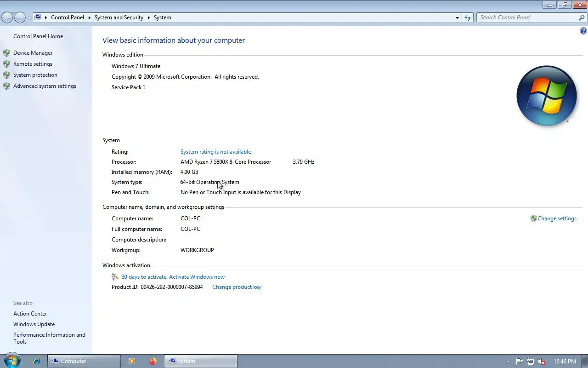Show hidden tray icons arrow

508,362
